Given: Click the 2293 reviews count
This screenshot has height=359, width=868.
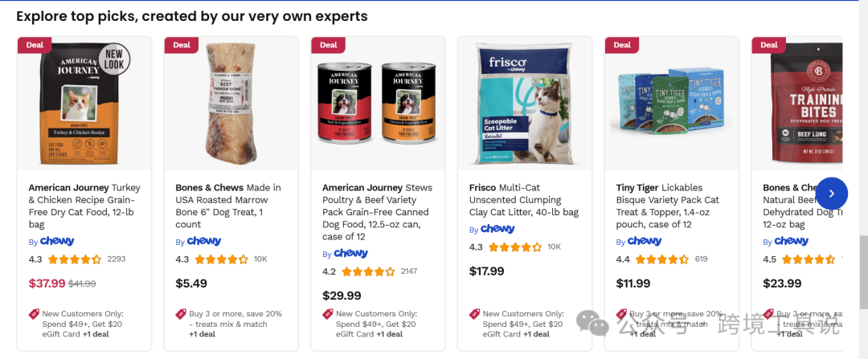Looking at the screenshot, I should tap(117, 259).
